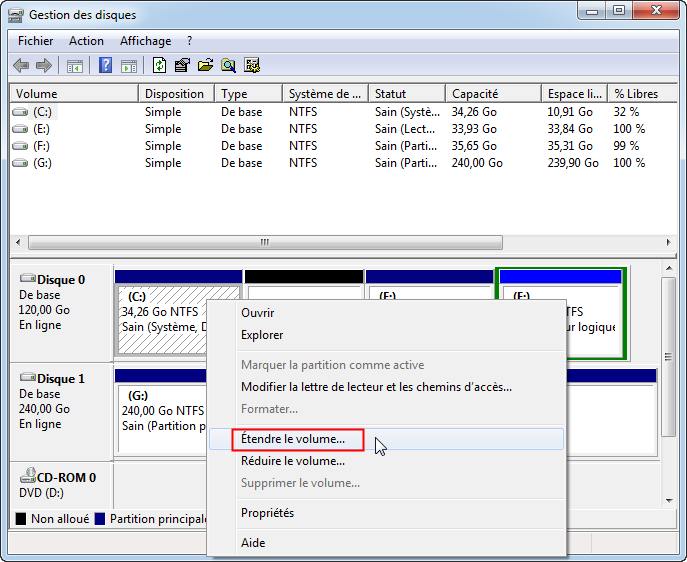Click the blue Partition principale legend swatch
Viewport: 687px width, 562px height.
100,519
